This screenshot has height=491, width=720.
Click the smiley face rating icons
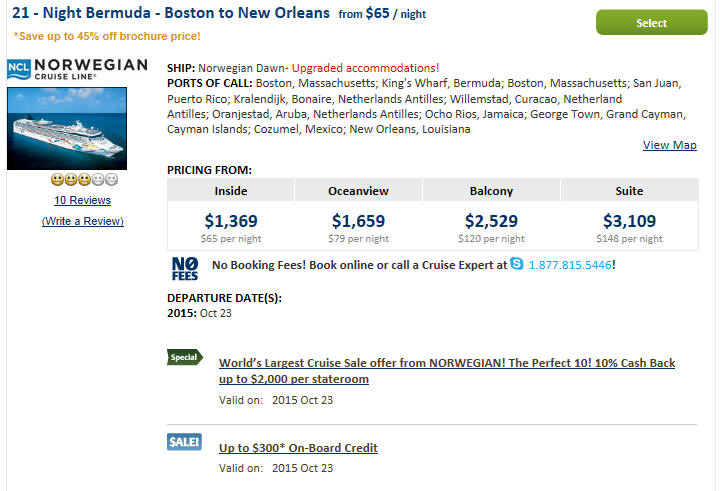pyautogui.click(x=83, y=180)
